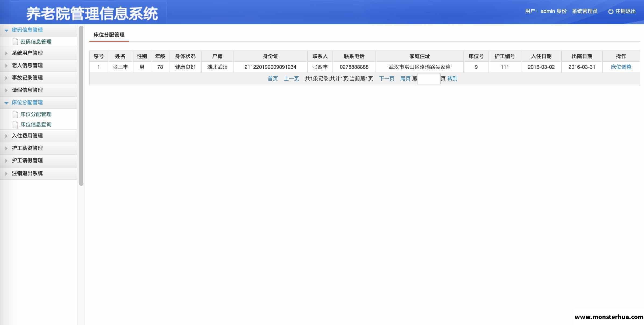
Task: Click the 湖北武汉 origin cell
Action: tap(217, 67)
